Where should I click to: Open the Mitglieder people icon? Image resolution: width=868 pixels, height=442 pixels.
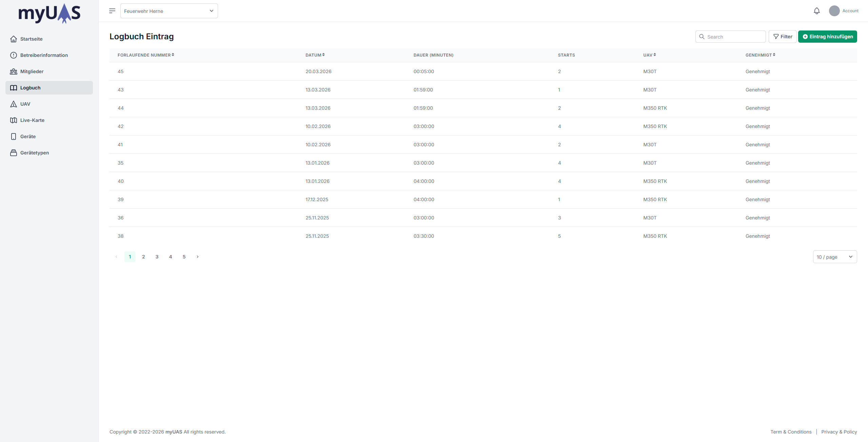pos(14,71)
